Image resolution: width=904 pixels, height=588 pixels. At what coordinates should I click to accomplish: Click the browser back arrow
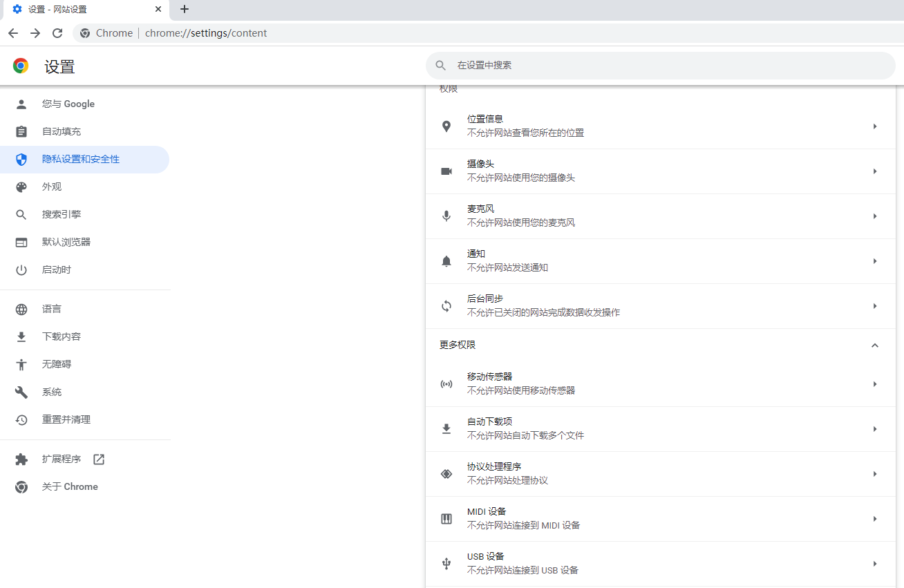(13, 33)
